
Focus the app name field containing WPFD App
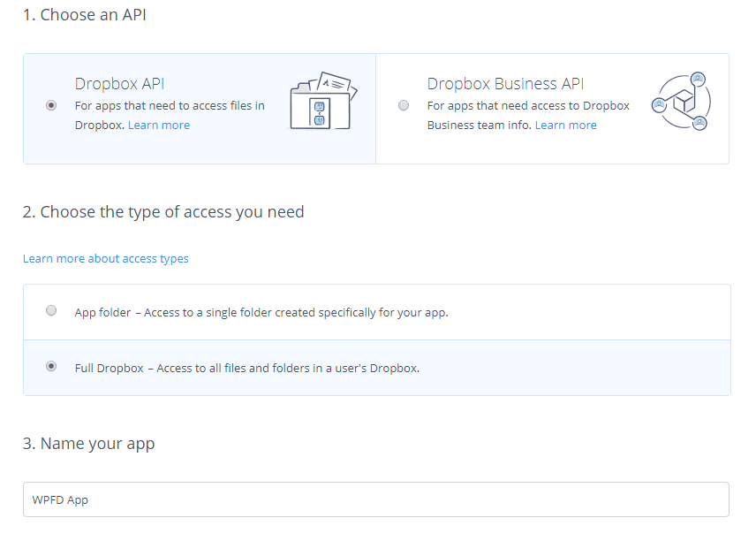[x=375, y=499]
